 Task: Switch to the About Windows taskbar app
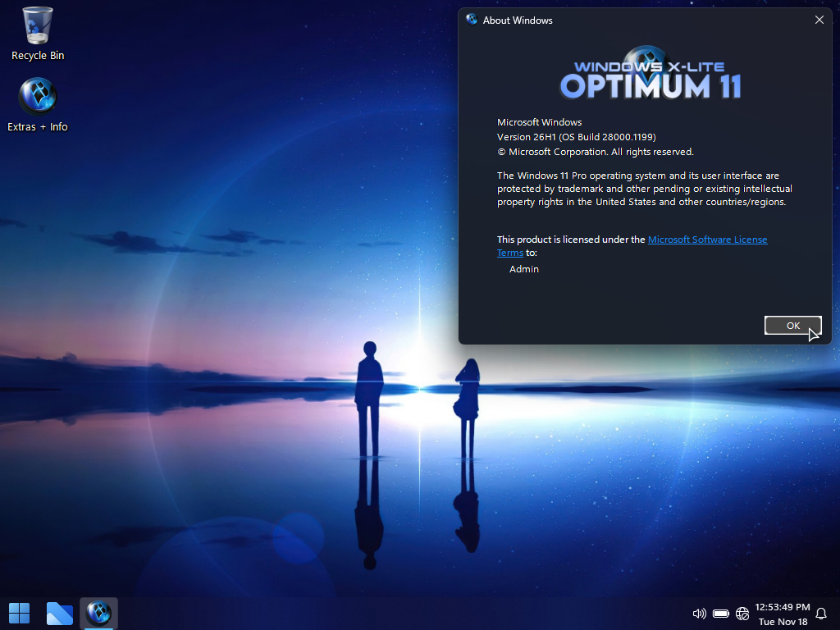98,613
